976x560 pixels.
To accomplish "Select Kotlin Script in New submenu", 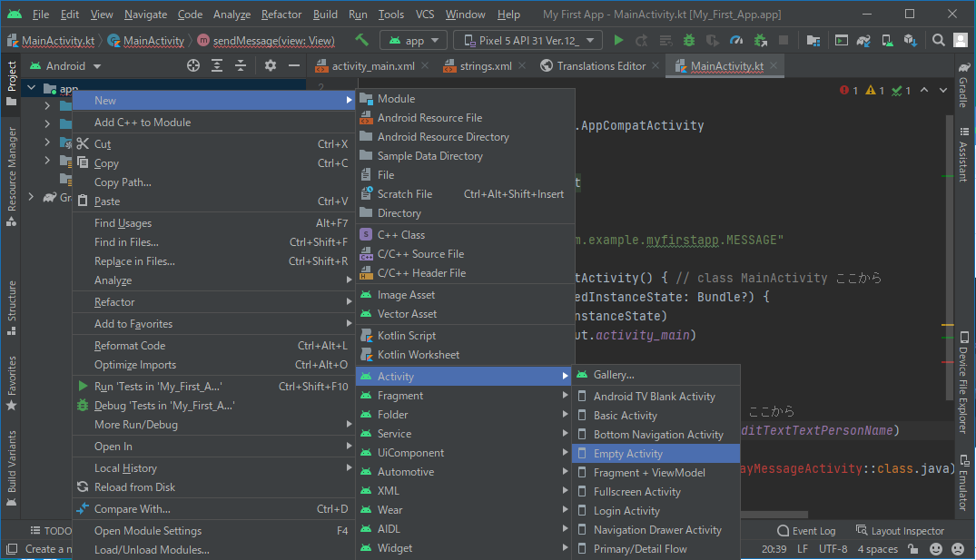I will [x=406, y=336].
